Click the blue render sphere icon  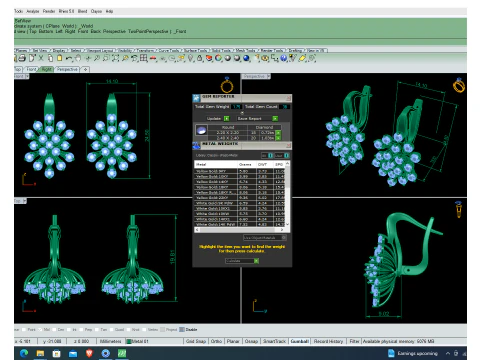[246, 58]
